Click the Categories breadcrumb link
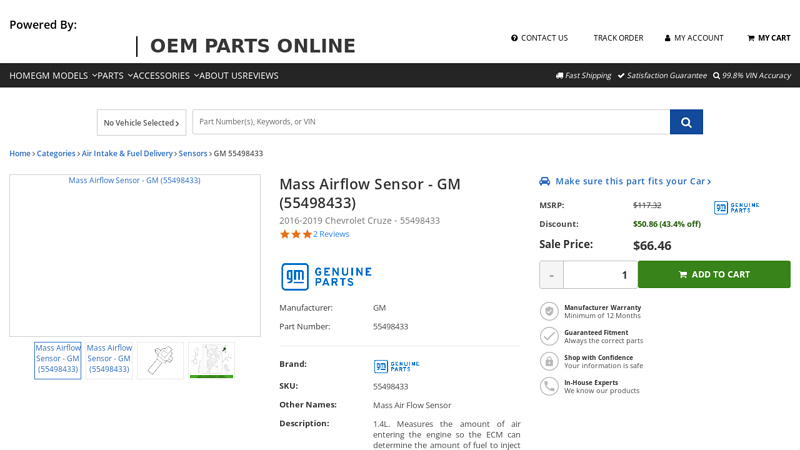 [56, 154]
